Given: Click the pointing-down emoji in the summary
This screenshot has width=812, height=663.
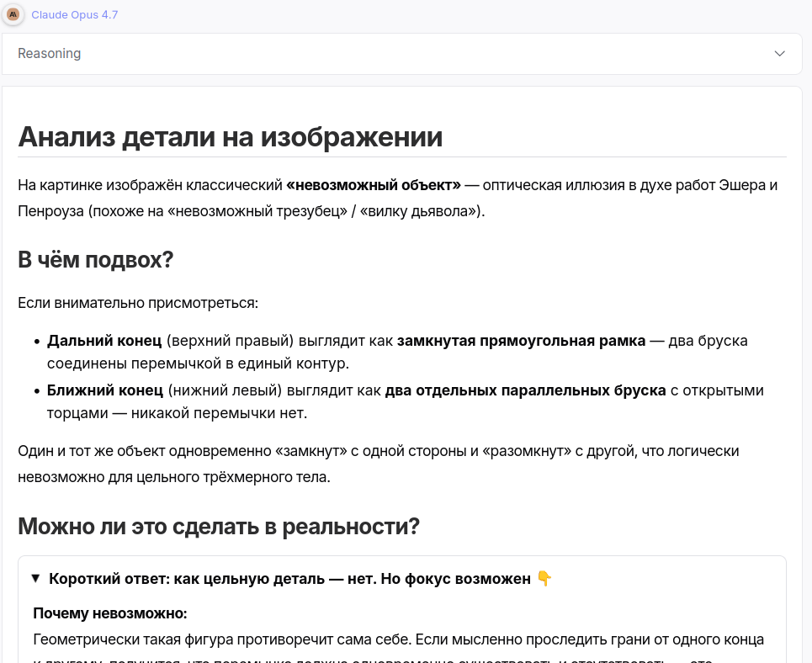Looking at the screenshot, I should pyautogui.click(x=544, y=578).
